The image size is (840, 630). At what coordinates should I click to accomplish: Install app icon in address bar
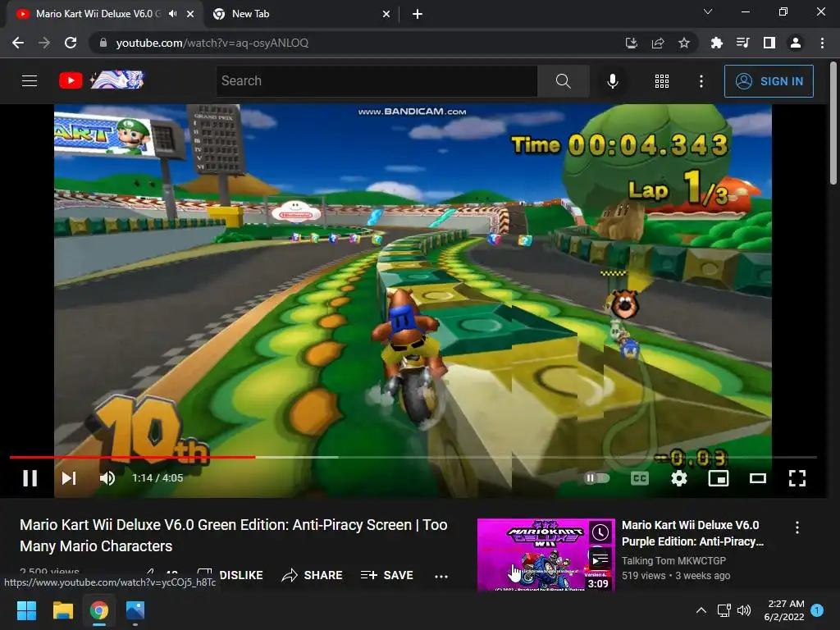[632, 43]
